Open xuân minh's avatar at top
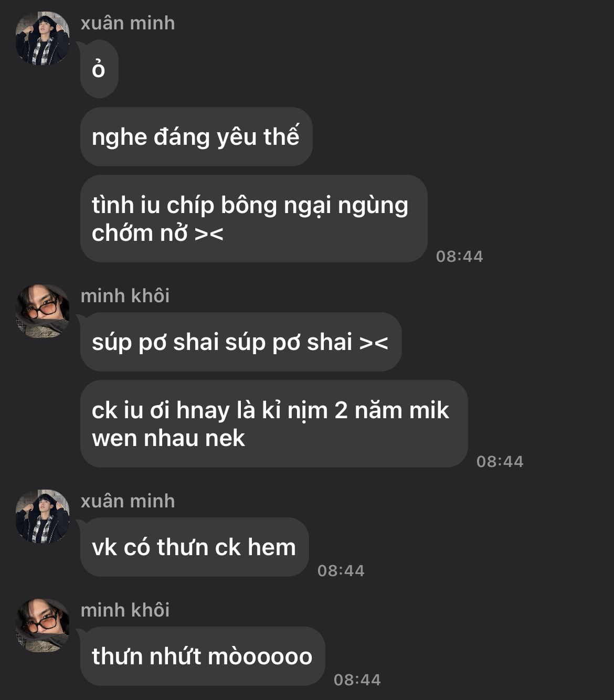614x700 pixels. point(43,38)
